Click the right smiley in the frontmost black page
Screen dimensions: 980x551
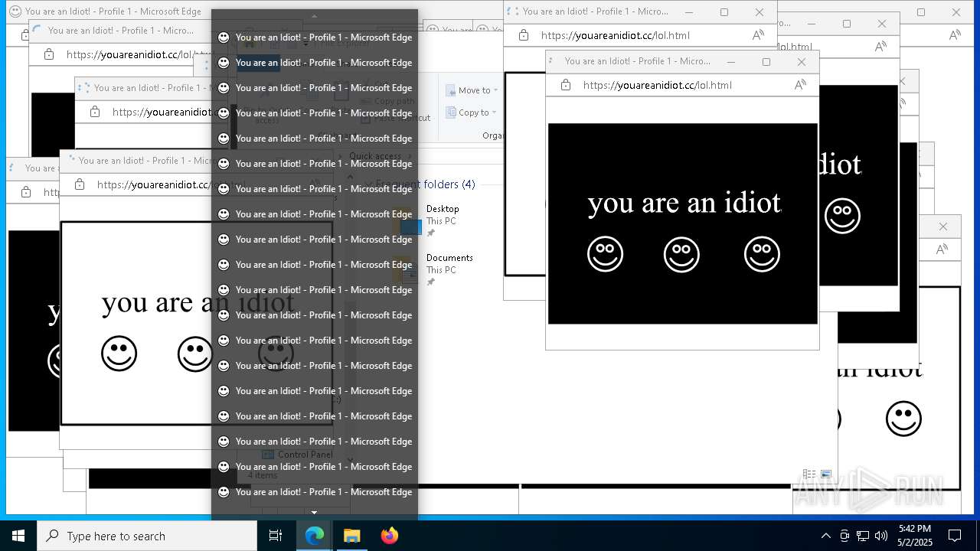(x=762, y=254)
